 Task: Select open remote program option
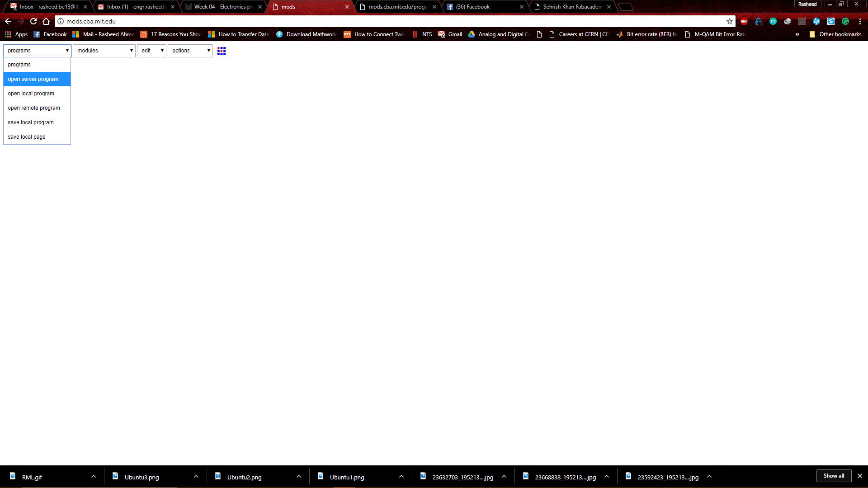(34, 108)
